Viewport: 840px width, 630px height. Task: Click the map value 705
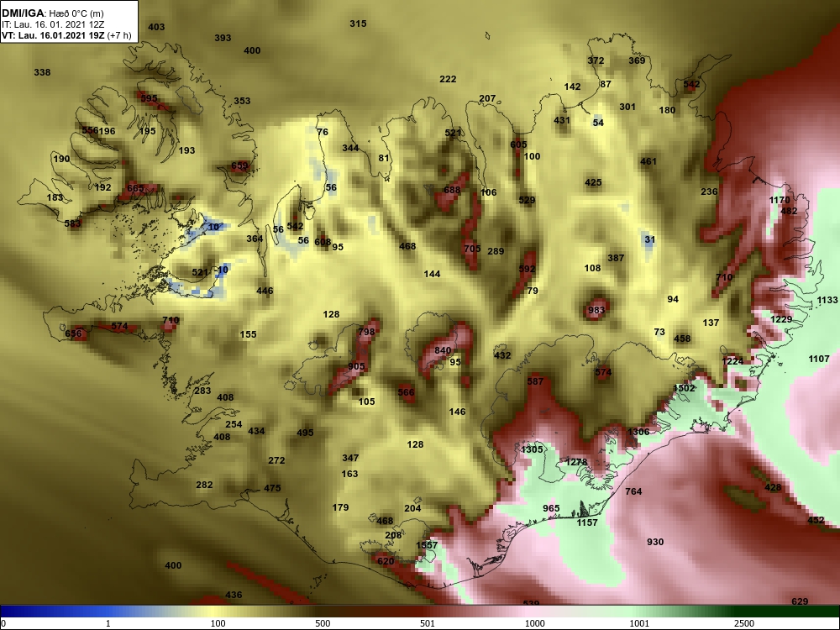[472, 249]
